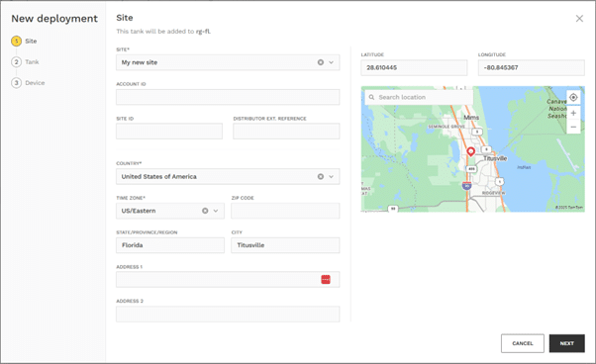This screenshot has height=364, width=596.
Task: Click the Search location box
Action: (x=419, y=97)
